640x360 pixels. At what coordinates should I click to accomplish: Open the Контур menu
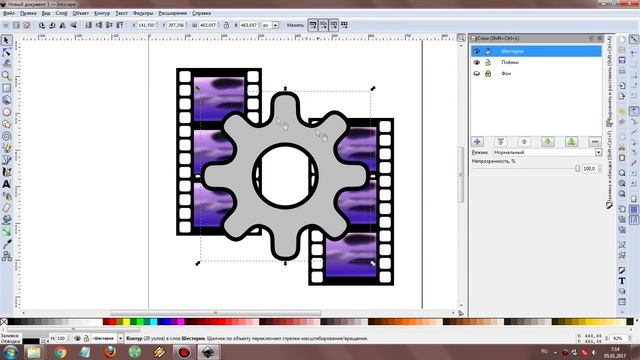(x=102, y=13)
